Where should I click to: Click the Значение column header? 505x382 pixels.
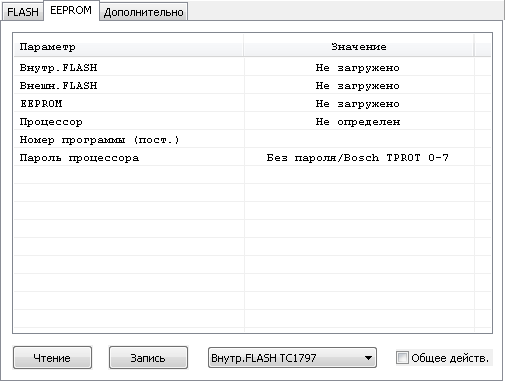pyautogui.click(x=359, y=47)
